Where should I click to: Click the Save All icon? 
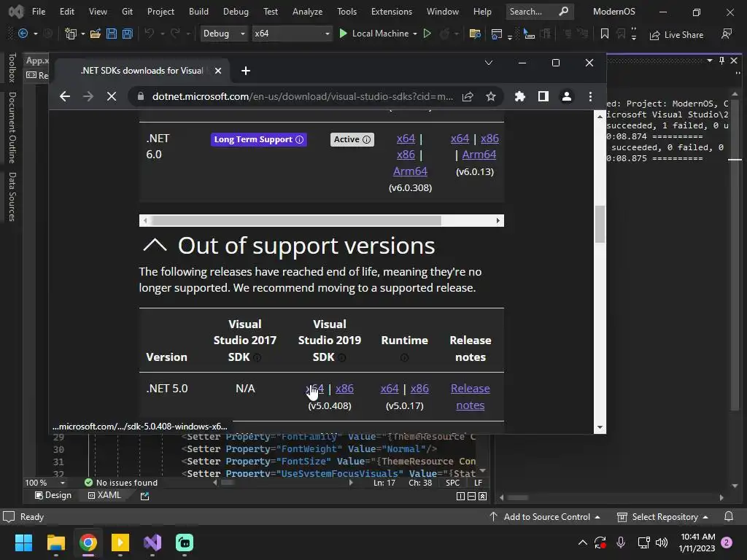coord(128,34)
